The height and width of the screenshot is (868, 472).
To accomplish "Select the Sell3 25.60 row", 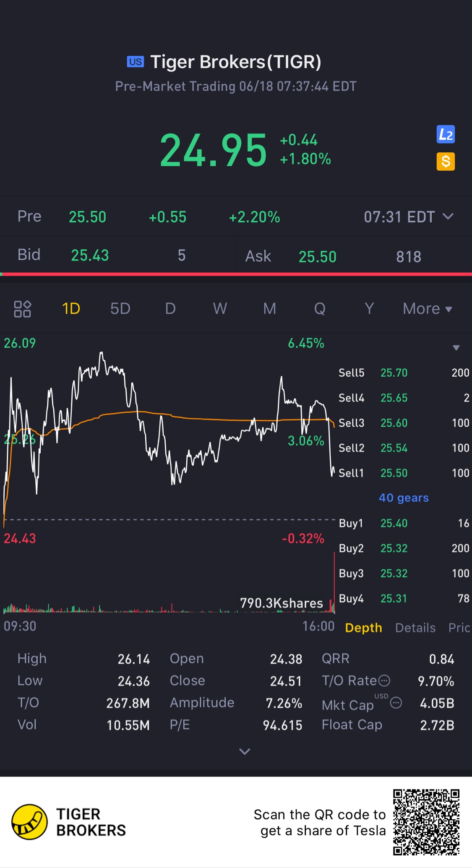I will tap(404, 423).
